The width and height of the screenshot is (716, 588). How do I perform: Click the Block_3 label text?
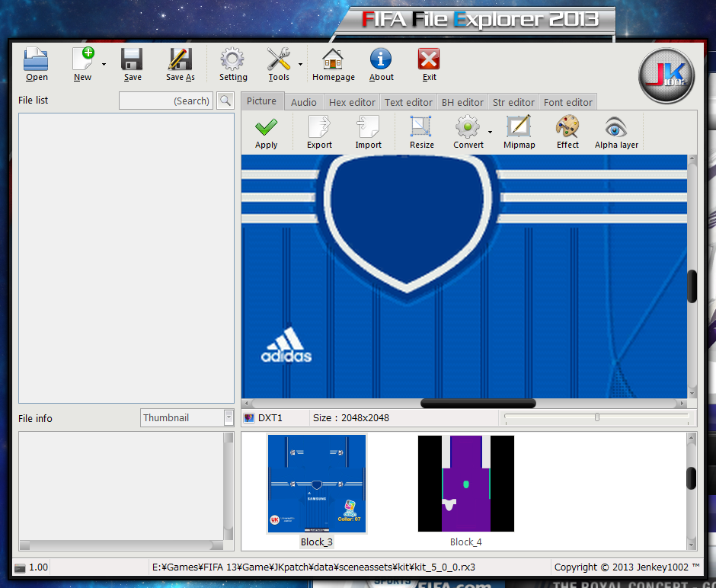[x=316, y=542]
